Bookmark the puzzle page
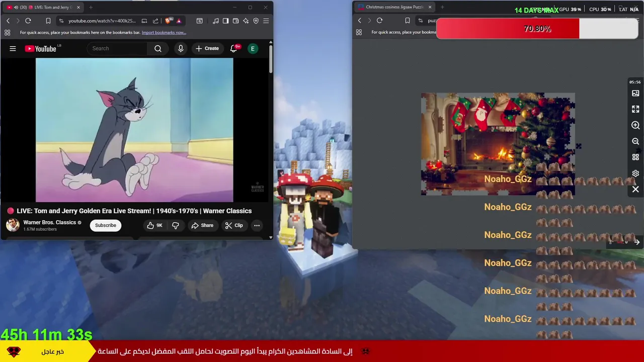Image resolution: width=644 pixels, height=362 pixels. tap(407, 20)
